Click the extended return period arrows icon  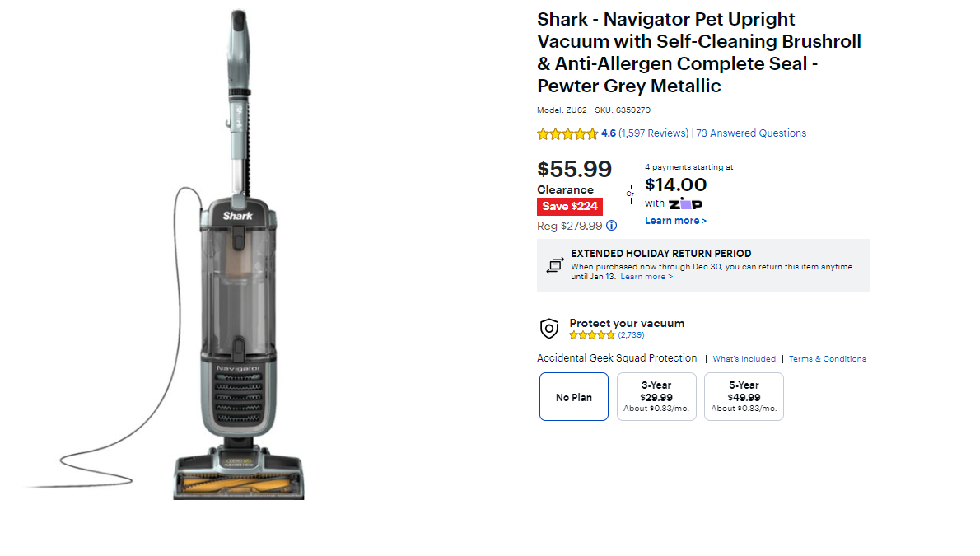(x=555, y=265)
